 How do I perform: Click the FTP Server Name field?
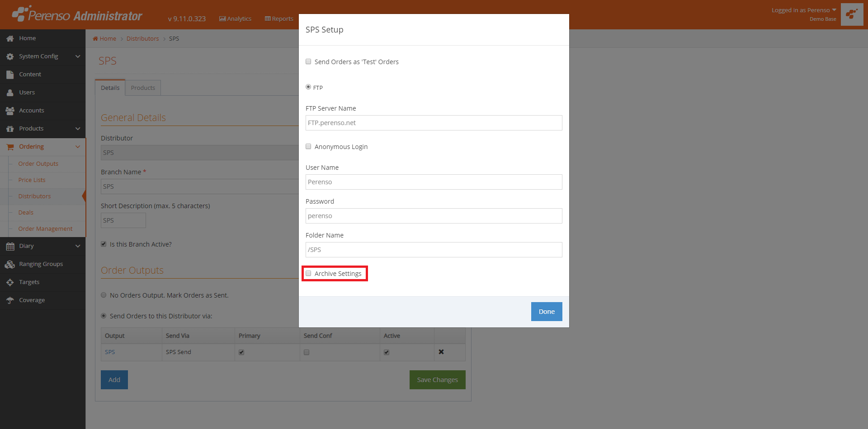(434, 123)
